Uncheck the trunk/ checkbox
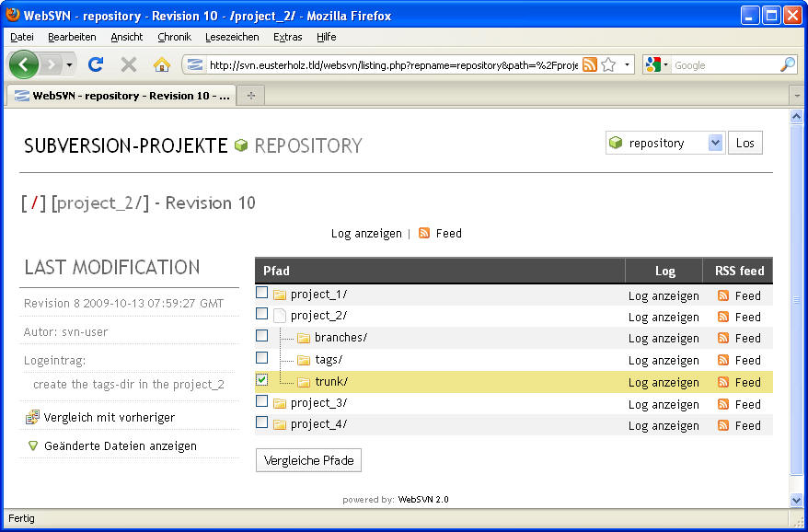The width and height of the screenshot is (808, 532). (262, 379)
